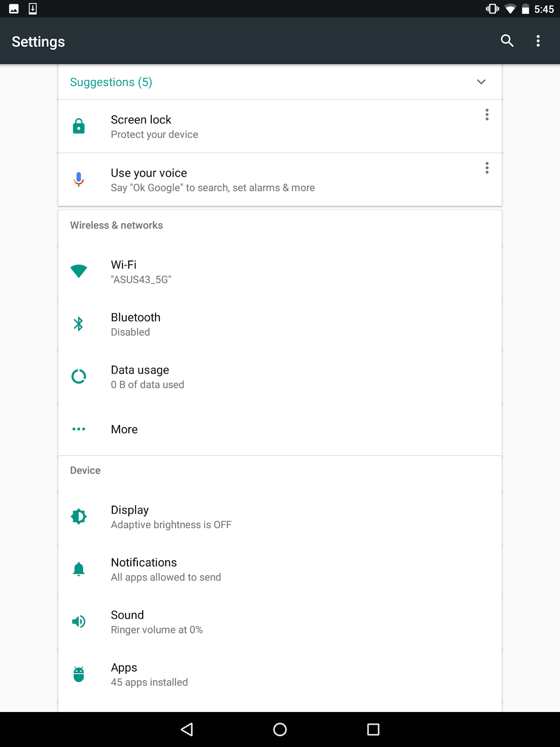560x747 pixels.
Task: Tap the Display brightness icon
Action: point(79,517)
